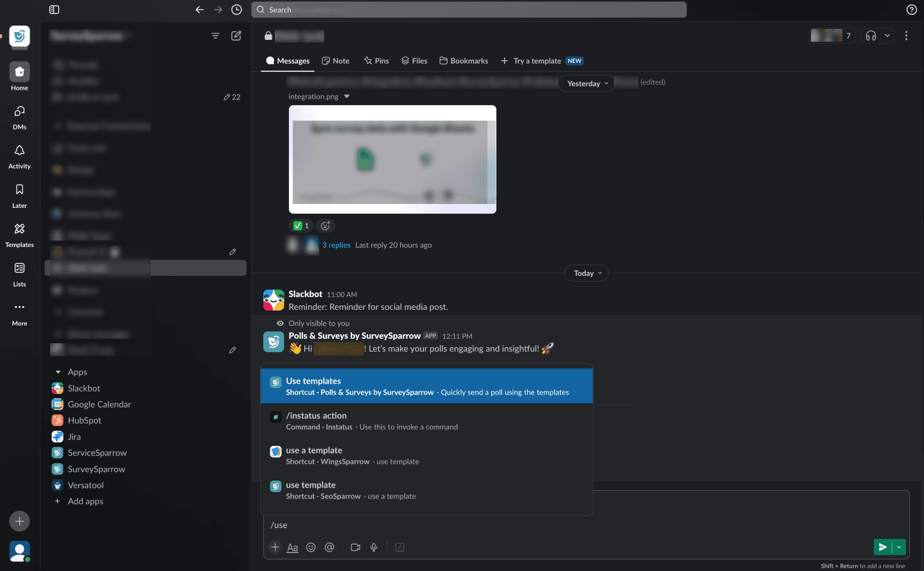Open the Activity bell in sidebar
This screenshot has height=571, width=924.
click(x=19, y=156)
